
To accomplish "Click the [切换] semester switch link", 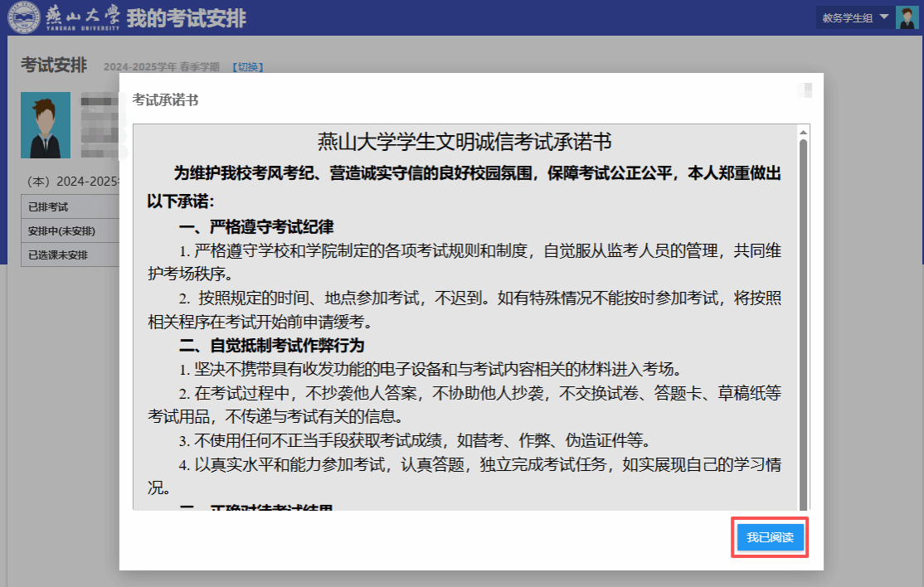I will tap(247, 67).
